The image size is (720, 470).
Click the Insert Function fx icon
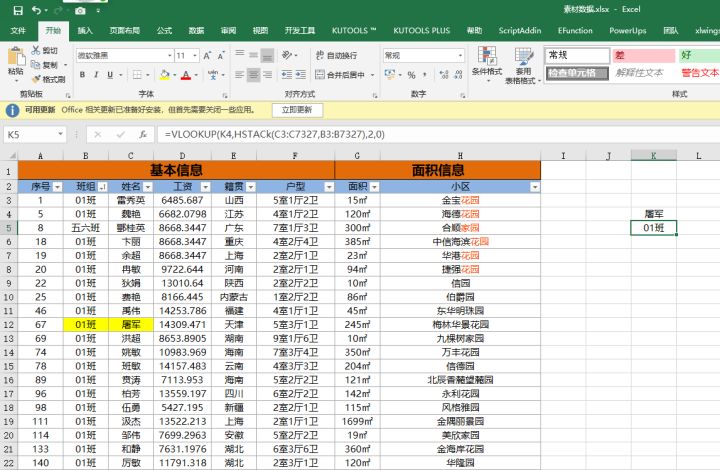point(143,134)
